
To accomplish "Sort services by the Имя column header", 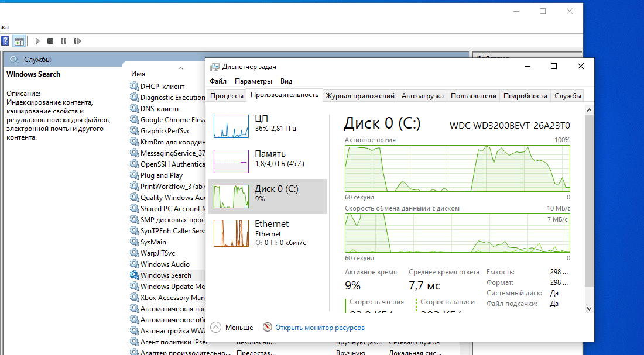I will [138, 74].
